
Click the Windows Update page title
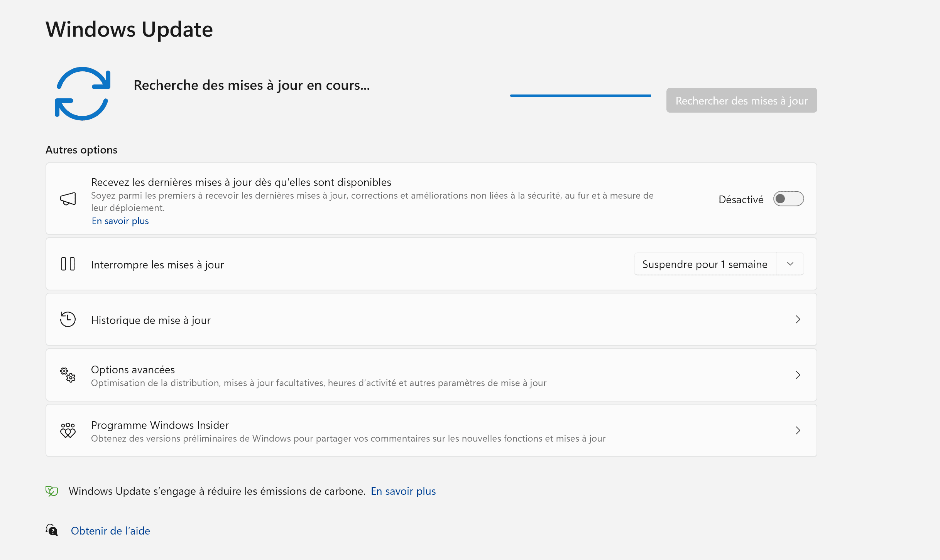point(129,29)
